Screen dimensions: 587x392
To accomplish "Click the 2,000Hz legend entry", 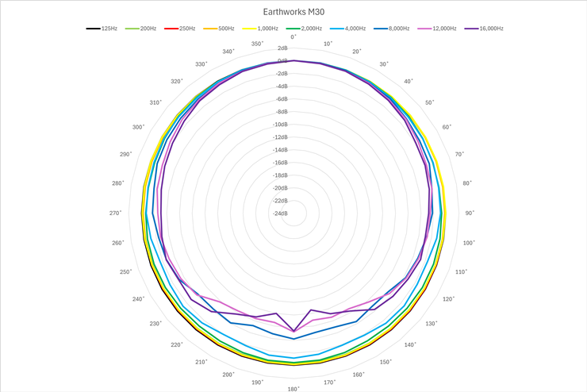I will pyautogui.click(x=304, y=29).
